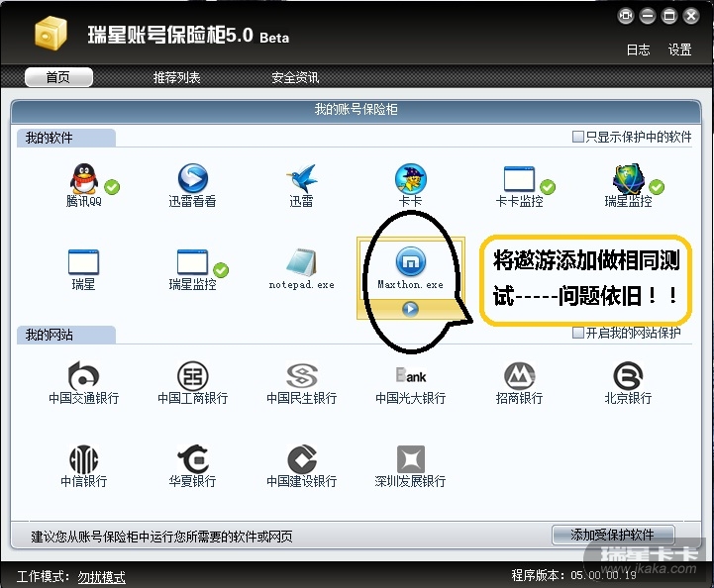Switch to the 推荐列表 tab
This screenshot has width=714, height=588.
click(x=176, y=77)
